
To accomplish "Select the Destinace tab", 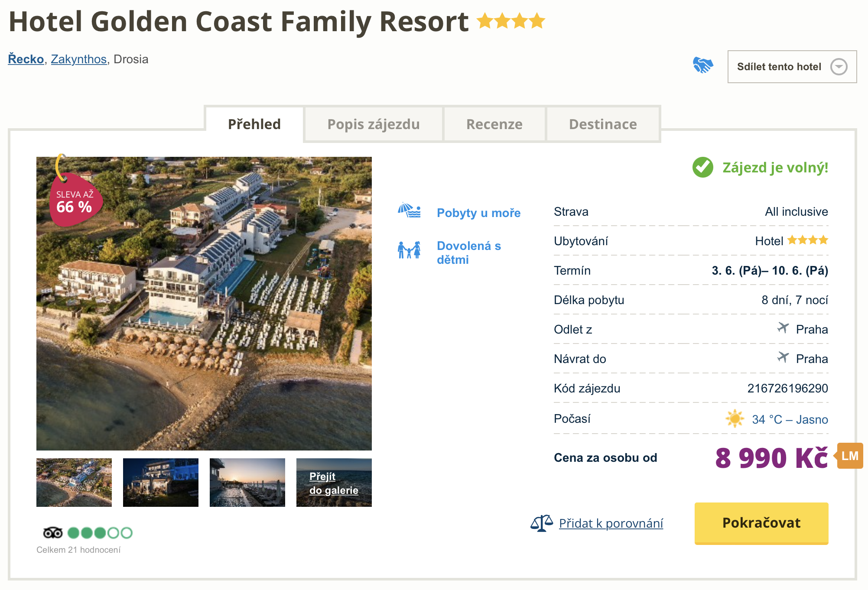I will click(x=602, y=124).
